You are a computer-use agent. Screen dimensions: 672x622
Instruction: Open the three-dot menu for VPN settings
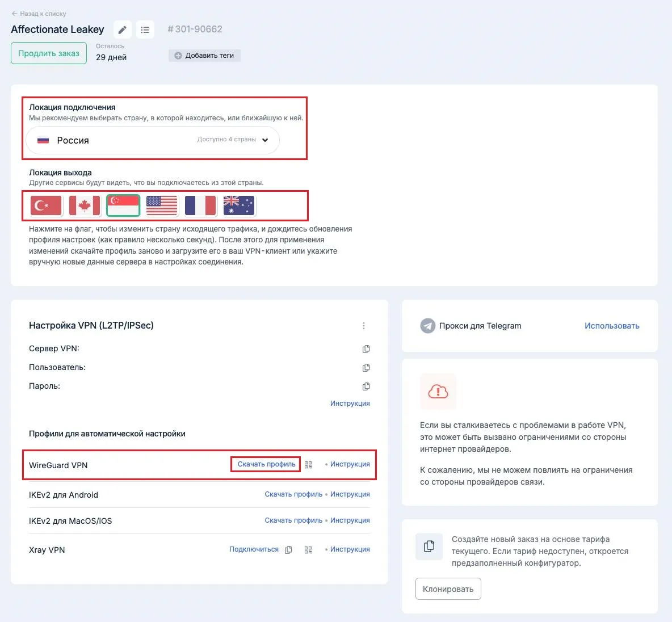(364, 326)
